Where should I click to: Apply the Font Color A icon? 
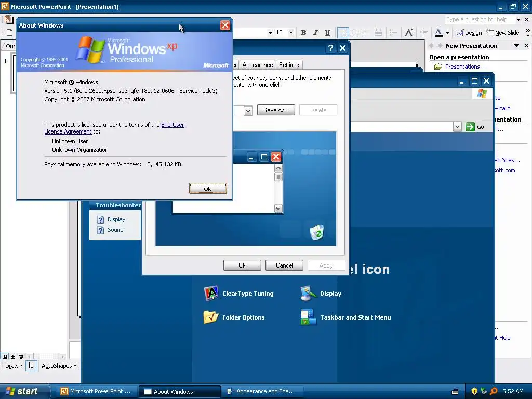tap(438, 33)
